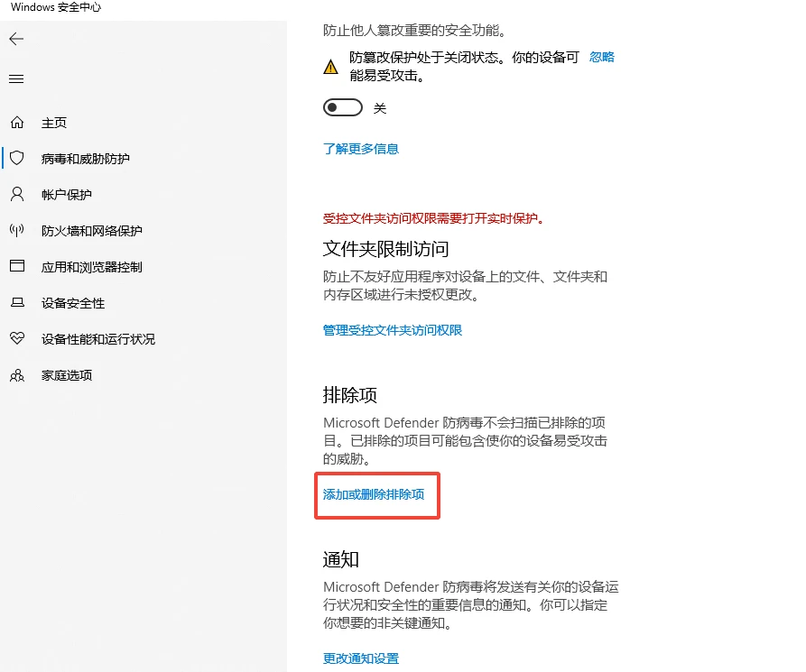The width and height of the screenshot is (806, 672).
Task: Click the person icon for 帐户保护
Action: tap(17, 194)
